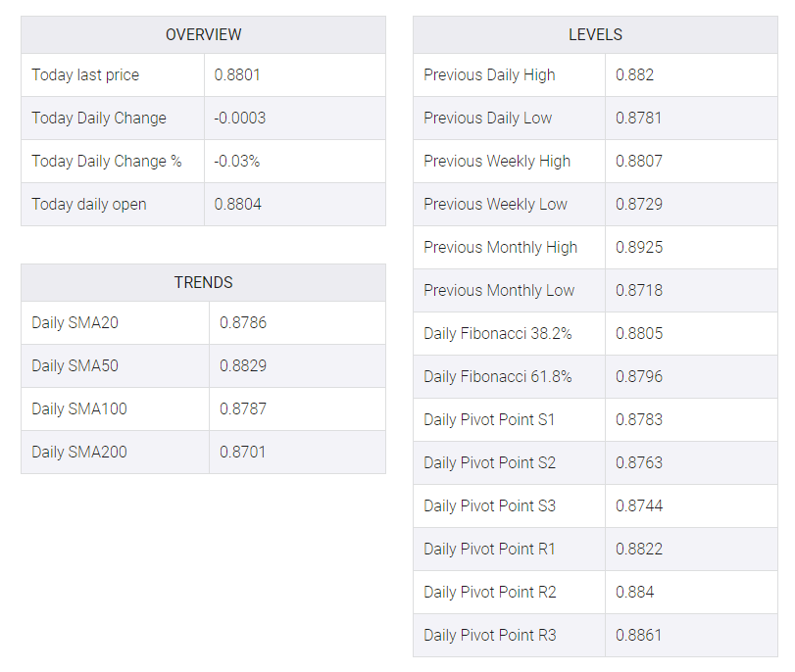Select the Daily Fibonacci 38.2% value

tap(639, 333)
